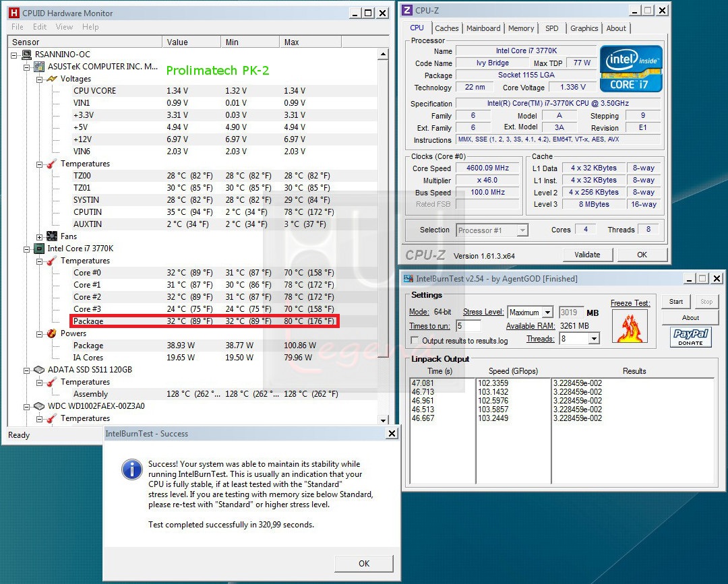Click the ADATA SSD S511 drive icon
This screenshot has width=728, height=584.
(40, 370)
